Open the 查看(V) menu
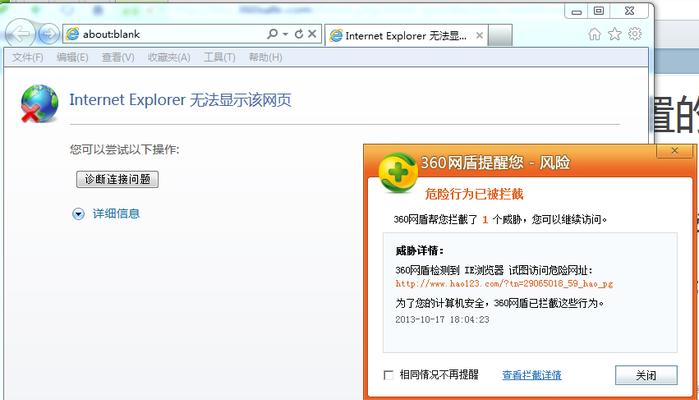 coord(118,58)
